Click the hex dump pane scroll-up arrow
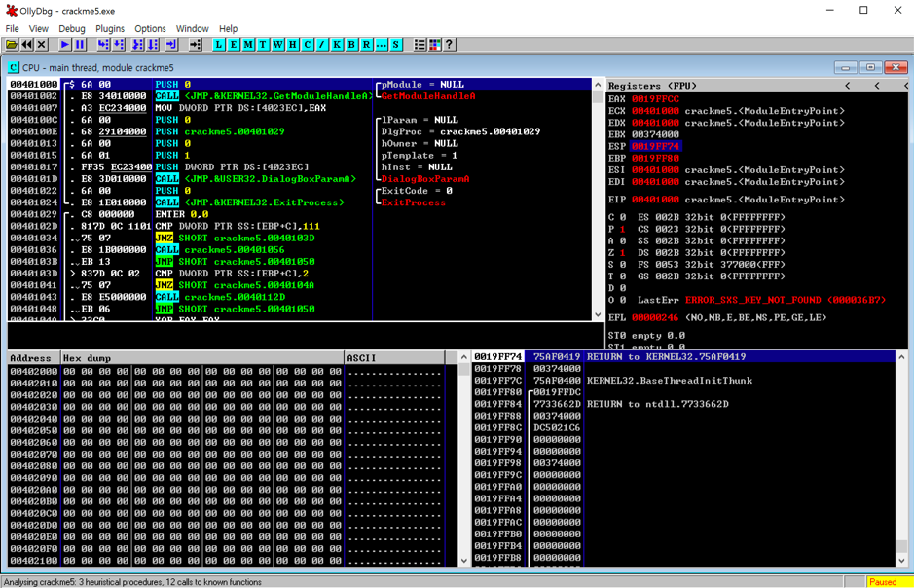 coord(464,357)
